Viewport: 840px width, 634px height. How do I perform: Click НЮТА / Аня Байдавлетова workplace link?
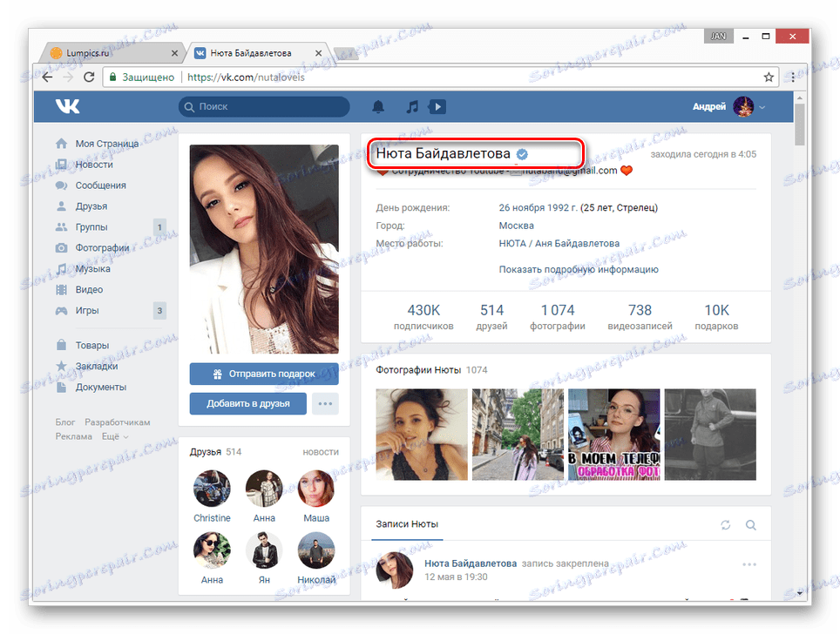(x=559, y=243)
